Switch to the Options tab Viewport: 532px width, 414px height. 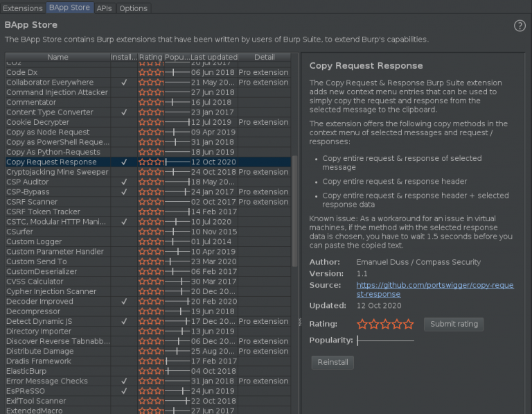pyautogui.click(x=133, y=8)
